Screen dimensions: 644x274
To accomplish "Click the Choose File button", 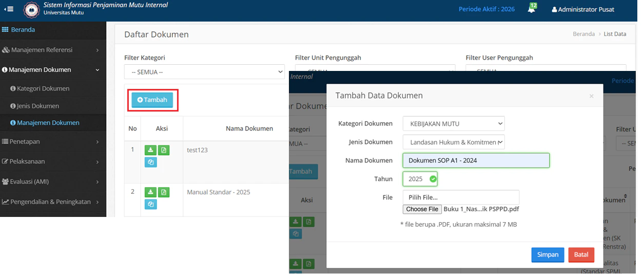I will 422,209.
